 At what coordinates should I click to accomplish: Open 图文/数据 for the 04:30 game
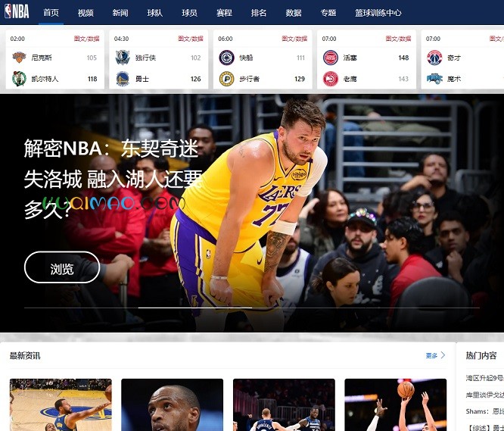pyautogui.click(x=191, y=39)
